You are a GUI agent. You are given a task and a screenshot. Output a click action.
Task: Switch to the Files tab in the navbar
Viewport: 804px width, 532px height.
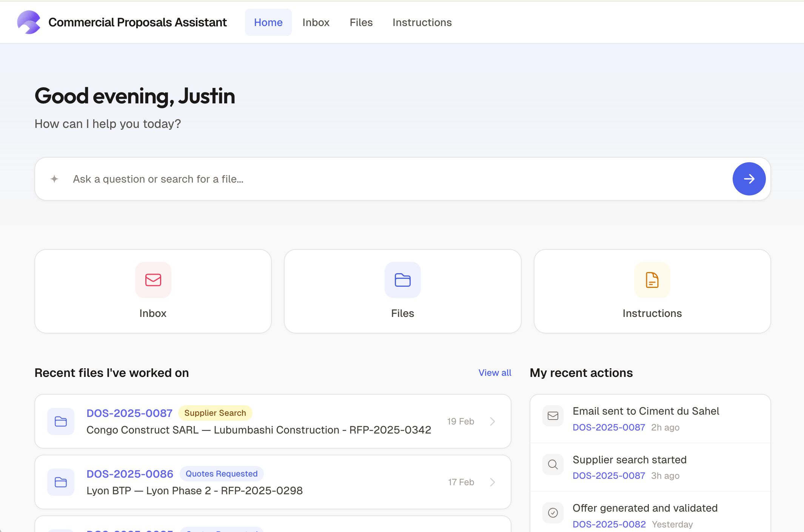pos(361,23)
